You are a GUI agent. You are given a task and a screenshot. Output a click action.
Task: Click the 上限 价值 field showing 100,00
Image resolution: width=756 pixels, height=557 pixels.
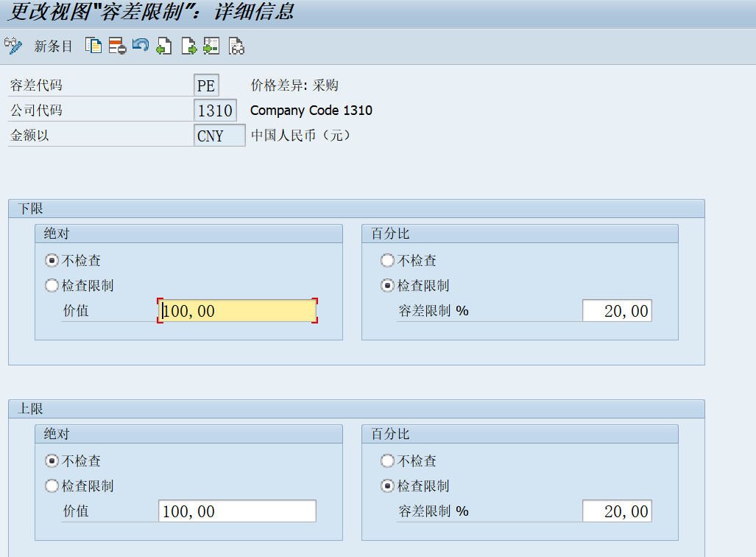pyautogui.click(x=237, y=511)
